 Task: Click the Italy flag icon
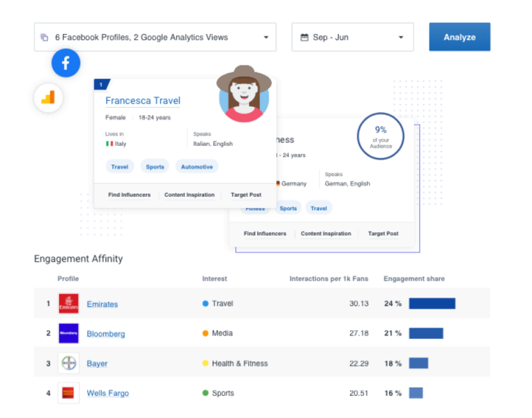coord(109,144)
